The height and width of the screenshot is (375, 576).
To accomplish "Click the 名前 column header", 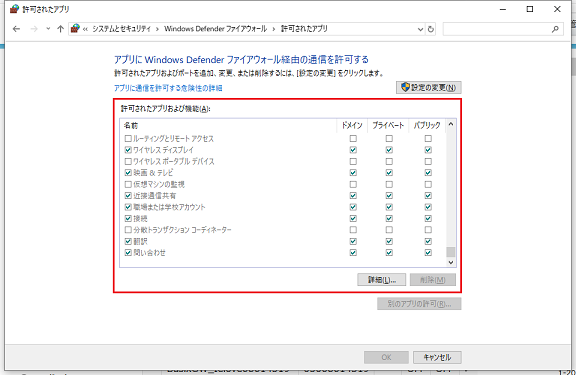I will point(228,126).
